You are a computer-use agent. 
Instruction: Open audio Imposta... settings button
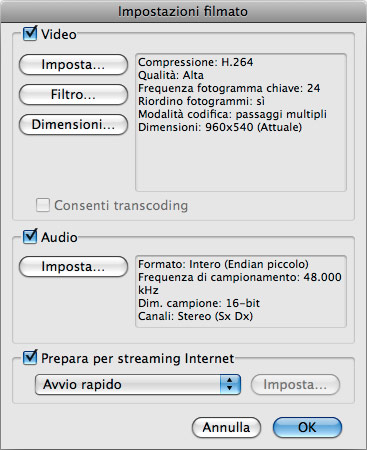[x=73, y=266]
